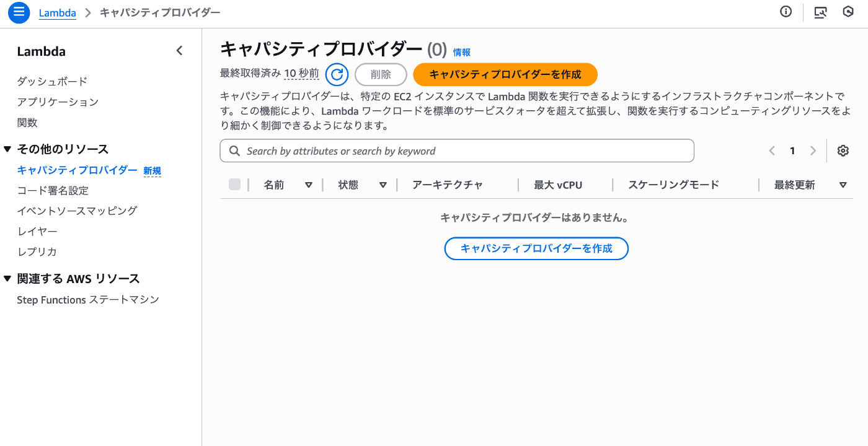Collapse the その他のリソース section
Viewport: 868px width, 446px height.
[x=7, y=149]
